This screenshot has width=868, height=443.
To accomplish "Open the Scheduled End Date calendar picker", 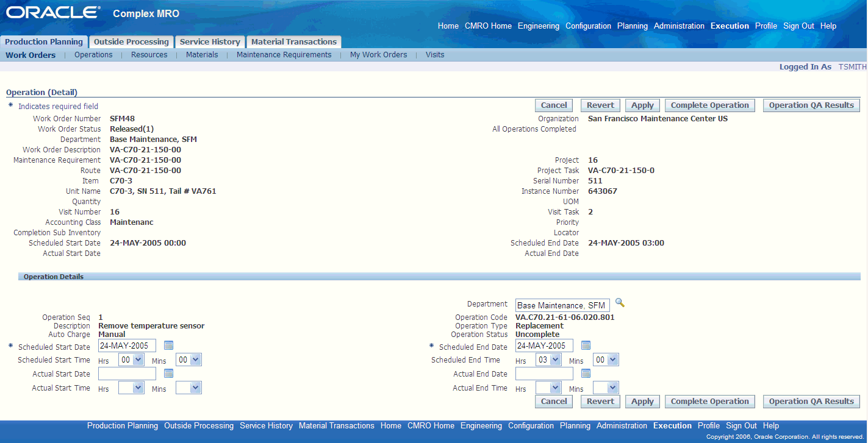I will tap(586, 346).
